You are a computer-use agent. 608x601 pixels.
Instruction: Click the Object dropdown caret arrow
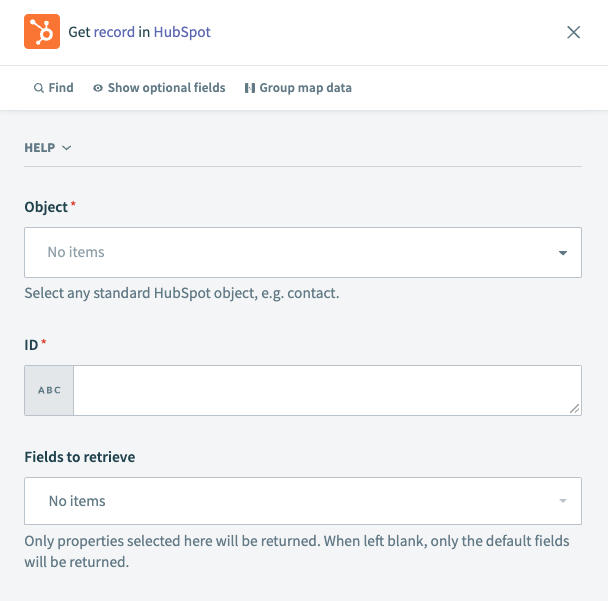click(x=563, y=253)
